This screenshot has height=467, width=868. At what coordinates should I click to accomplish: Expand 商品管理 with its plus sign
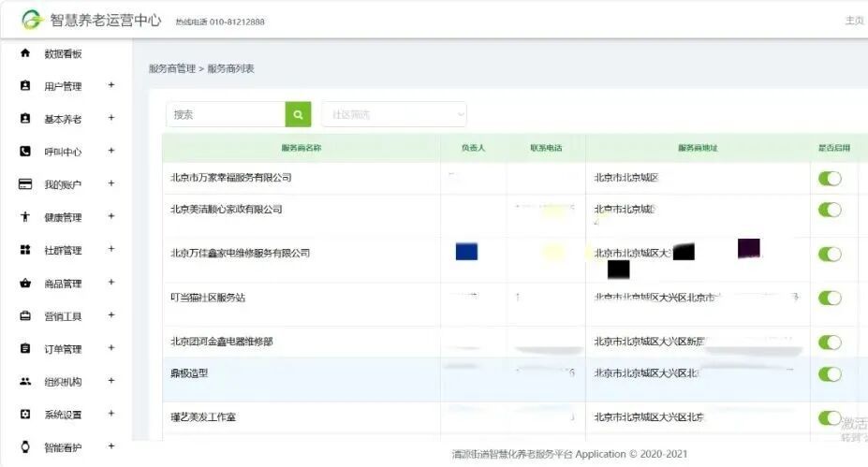click(x=111, y=282)
